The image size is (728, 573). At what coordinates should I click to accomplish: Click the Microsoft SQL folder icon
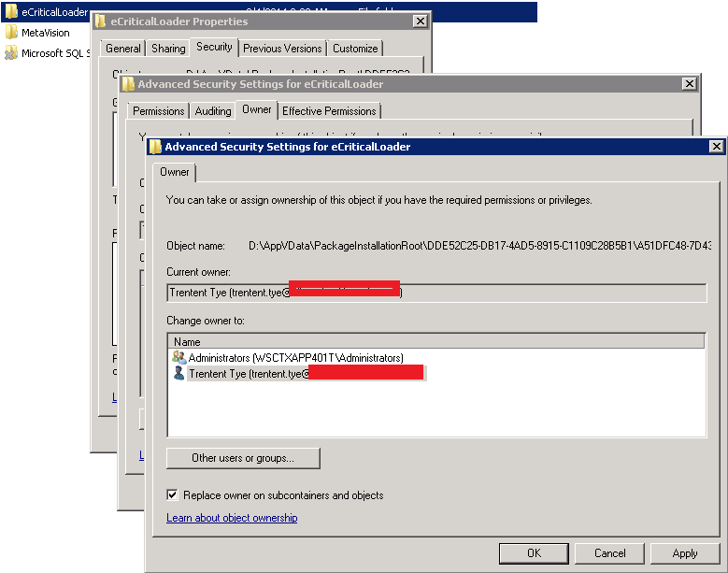[11, 53]
